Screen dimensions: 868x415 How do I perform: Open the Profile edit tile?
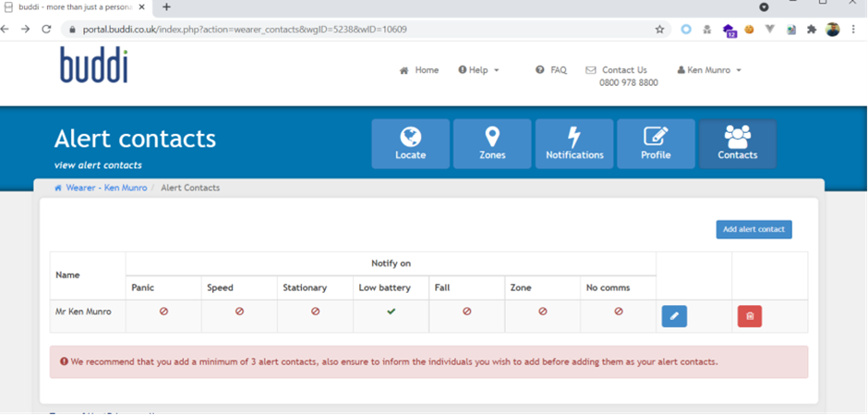point(656,143)
